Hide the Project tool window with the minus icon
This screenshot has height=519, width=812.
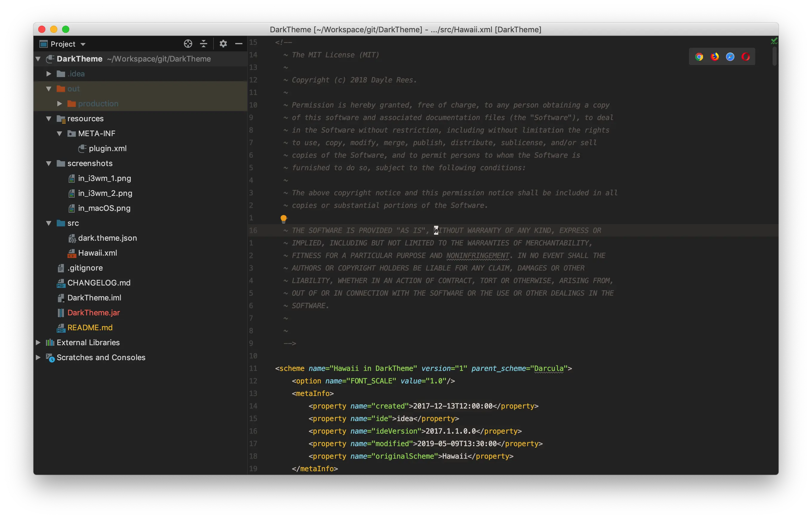coord(239,44)
